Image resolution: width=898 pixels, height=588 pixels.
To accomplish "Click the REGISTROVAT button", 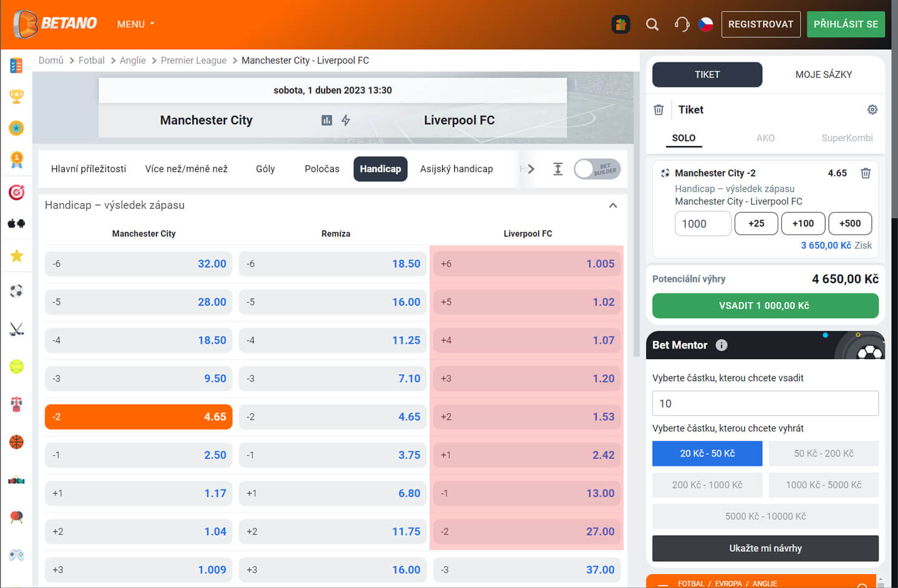I will click(761, 24).
